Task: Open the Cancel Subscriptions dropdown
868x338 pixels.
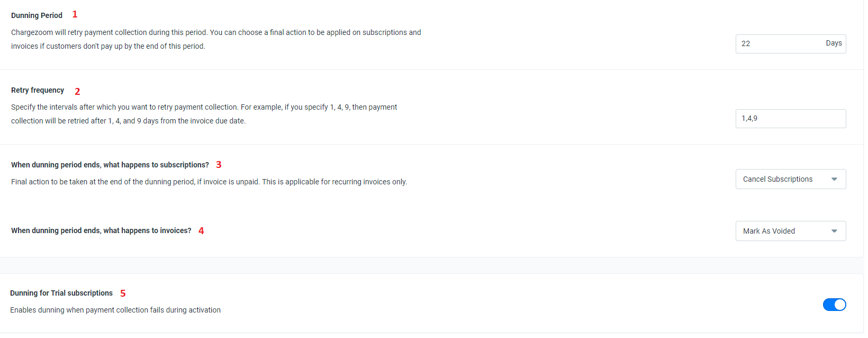Action: [x=791, y=179]
